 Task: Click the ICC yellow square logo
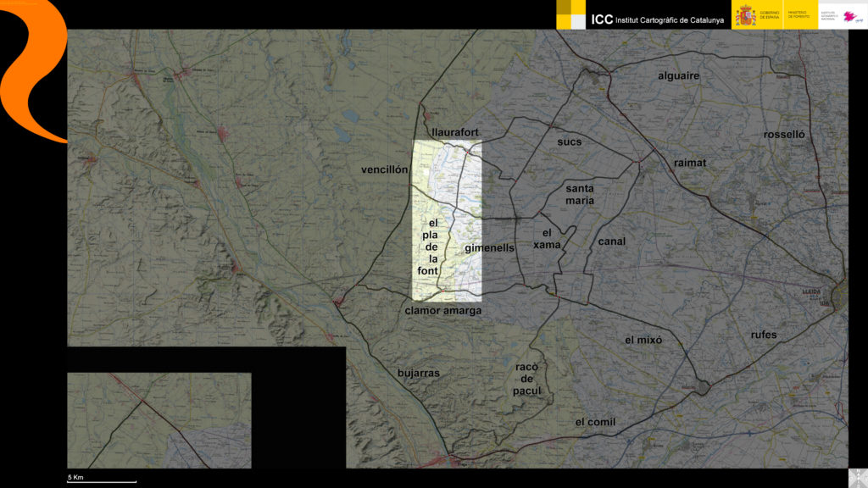pos(571,14)
